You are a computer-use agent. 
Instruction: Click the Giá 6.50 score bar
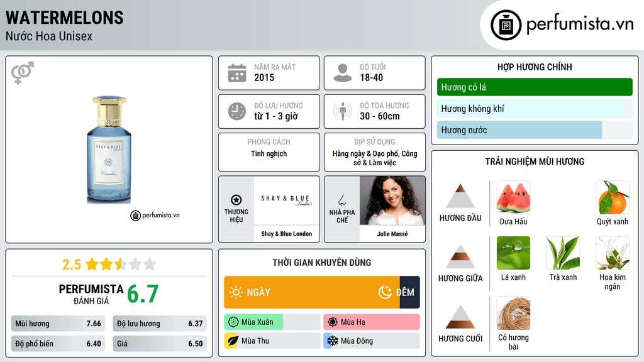[x=160, y=344]
